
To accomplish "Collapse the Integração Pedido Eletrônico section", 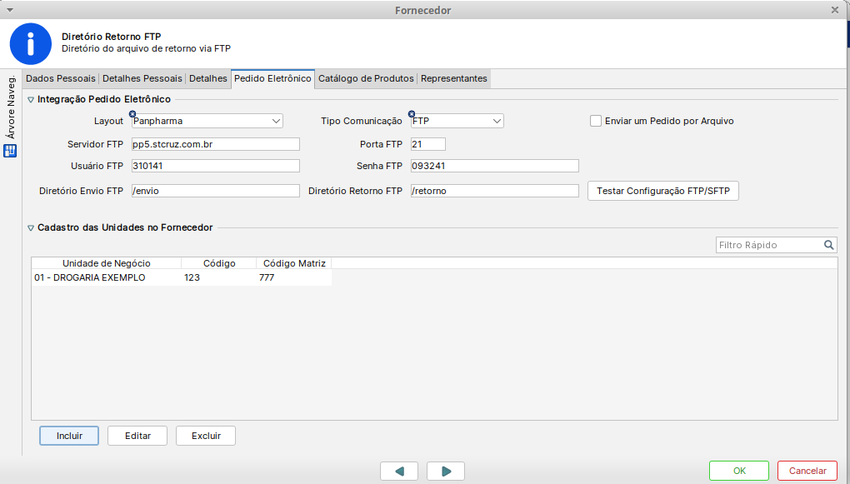I will click(30, 100).
